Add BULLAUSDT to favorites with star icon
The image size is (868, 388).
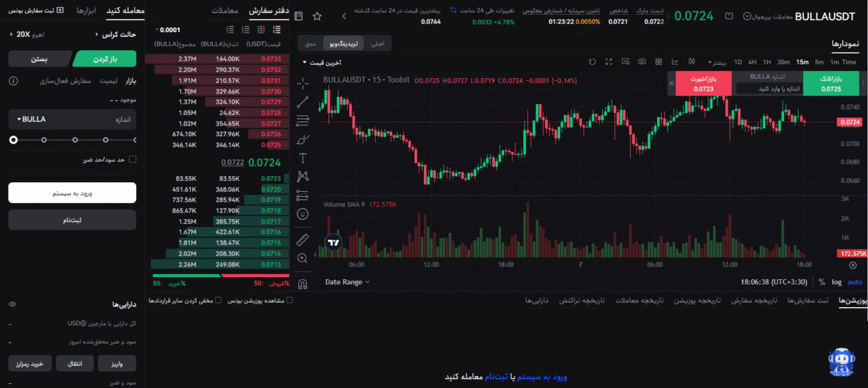pyautogui.click(x=316, y=15)
